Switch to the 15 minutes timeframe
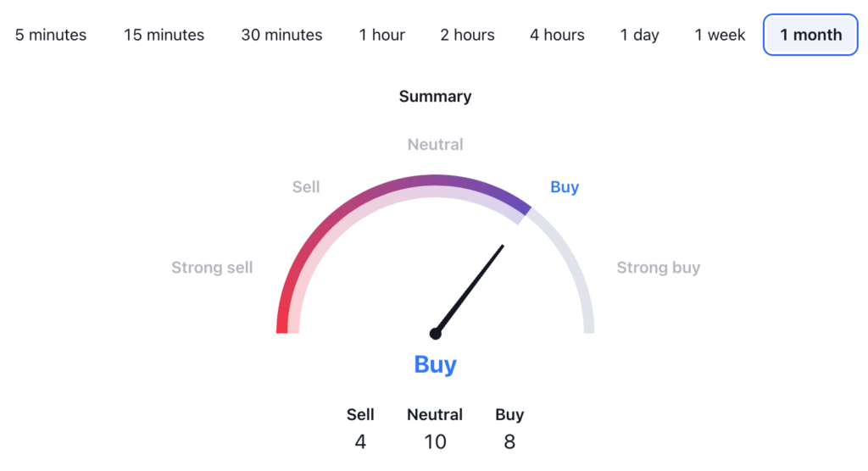Screen dimensions: 868x471 click(x=164, y=35)
